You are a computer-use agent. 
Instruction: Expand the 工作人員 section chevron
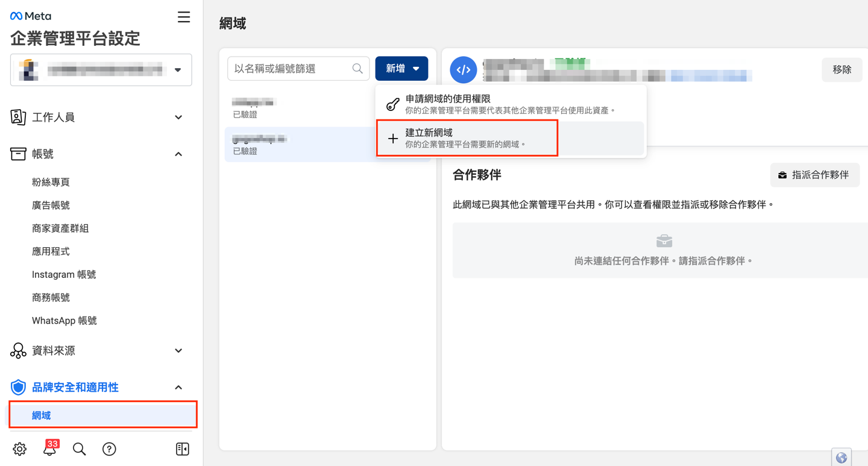coord(178,117)
